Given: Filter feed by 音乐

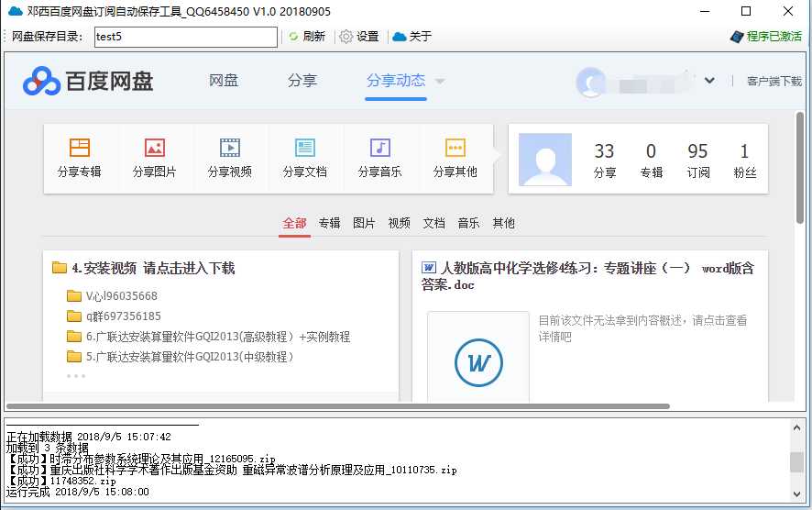Looking at the screenshot, I should [x=468, y=224].
